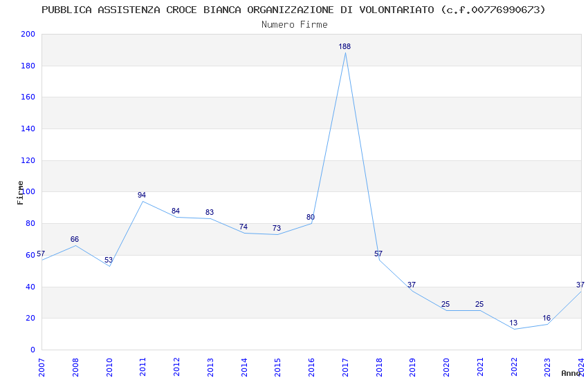Image resolution: width=588 pixels, height=380 pixels.
Task: Click the x-axis year label 2015
Action: click(x=278, y=367)
